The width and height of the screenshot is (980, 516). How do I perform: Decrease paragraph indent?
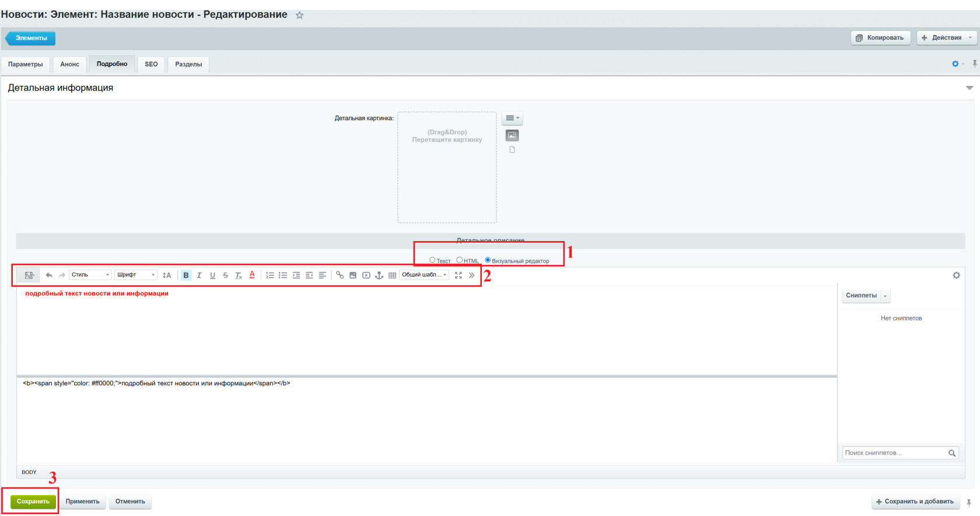pos(309,275)
